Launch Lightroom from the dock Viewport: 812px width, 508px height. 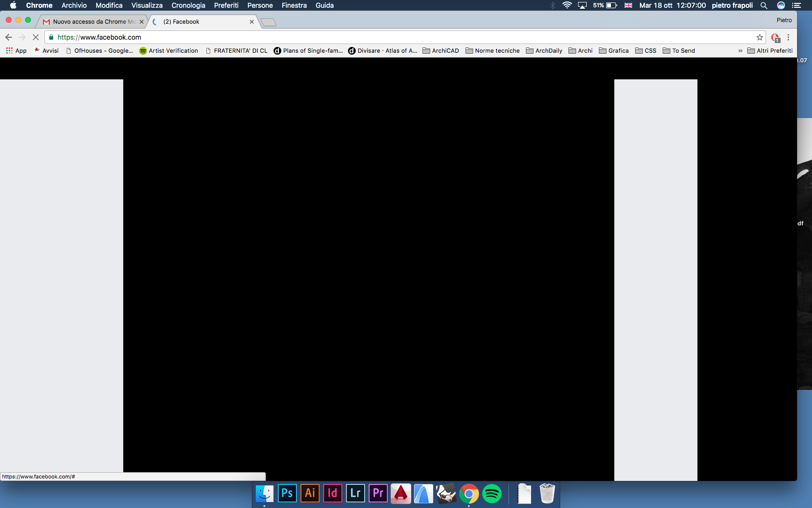[x=355, y=493]
